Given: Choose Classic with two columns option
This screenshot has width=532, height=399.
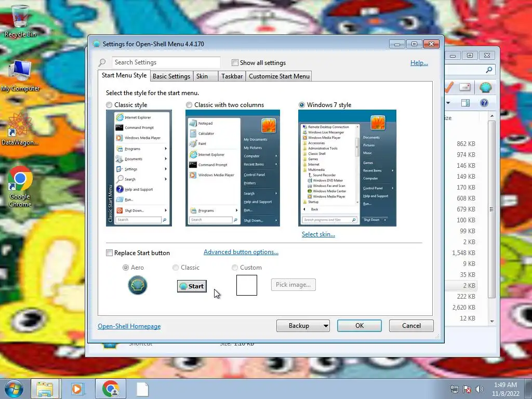Looking at the screenshot, I should (189, 105).
